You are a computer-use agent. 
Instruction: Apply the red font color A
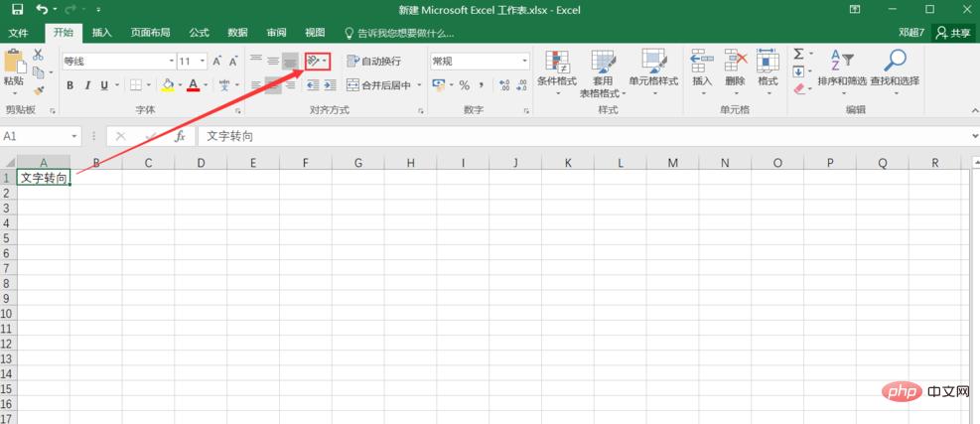(x=194, y=85)
